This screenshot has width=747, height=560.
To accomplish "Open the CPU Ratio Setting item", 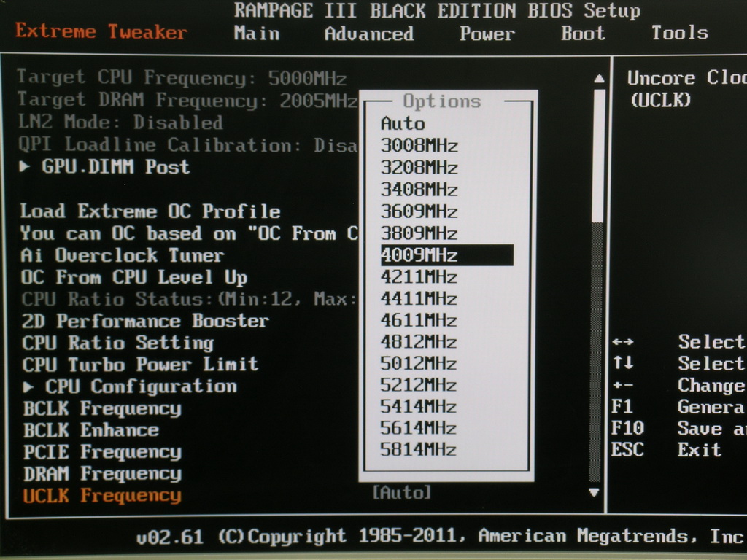I will coord(117,343).
